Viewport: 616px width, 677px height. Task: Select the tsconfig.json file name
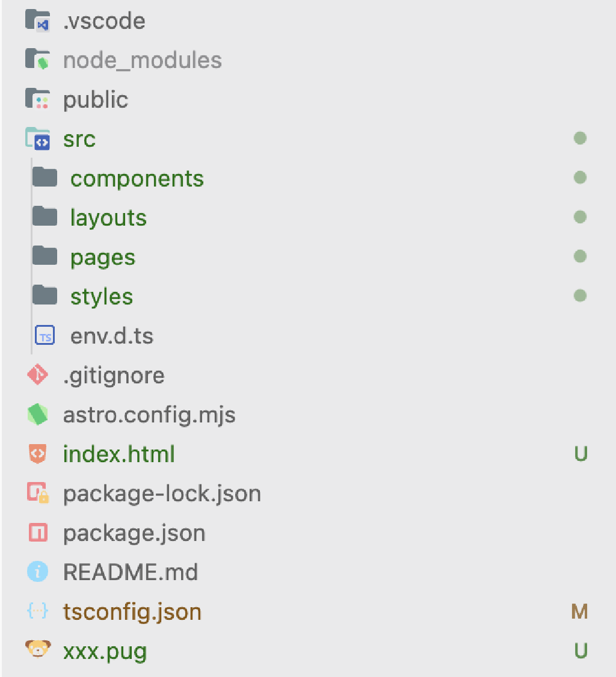tap(132, 612)
